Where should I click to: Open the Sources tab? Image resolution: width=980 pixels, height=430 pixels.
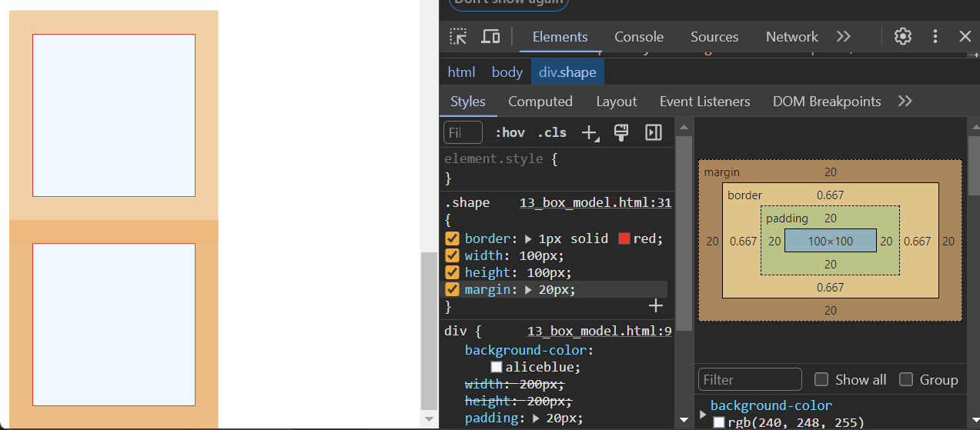point(714,36)
